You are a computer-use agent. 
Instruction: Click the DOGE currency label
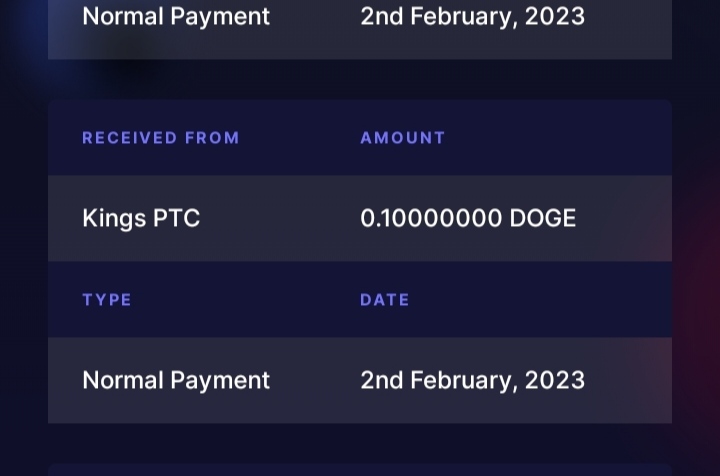pyautogui.click(x=542, y=218)
